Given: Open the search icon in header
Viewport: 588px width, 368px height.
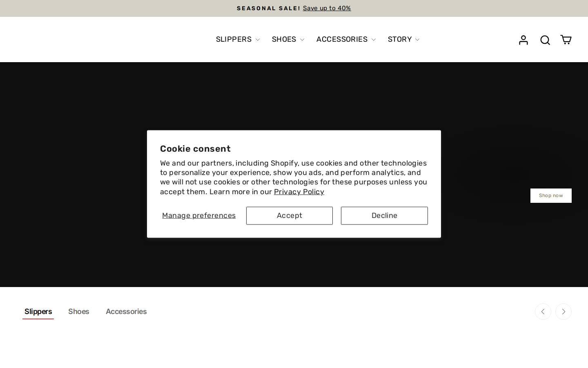Looking at the screenshot, I should click(545, 40).
